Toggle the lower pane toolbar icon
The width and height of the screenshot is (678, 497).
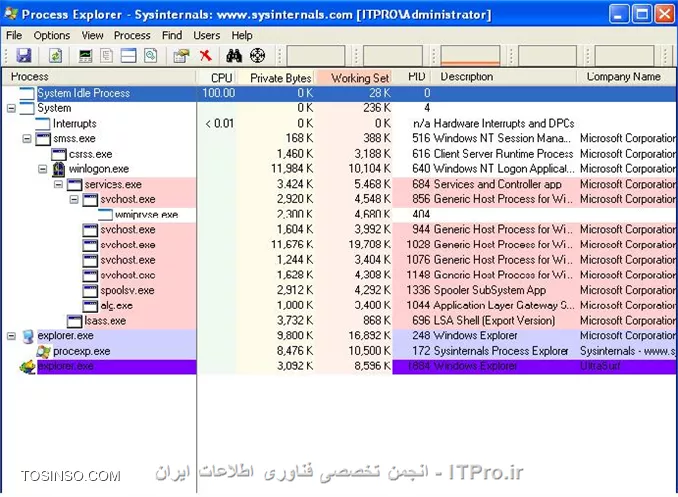[128, 56]
